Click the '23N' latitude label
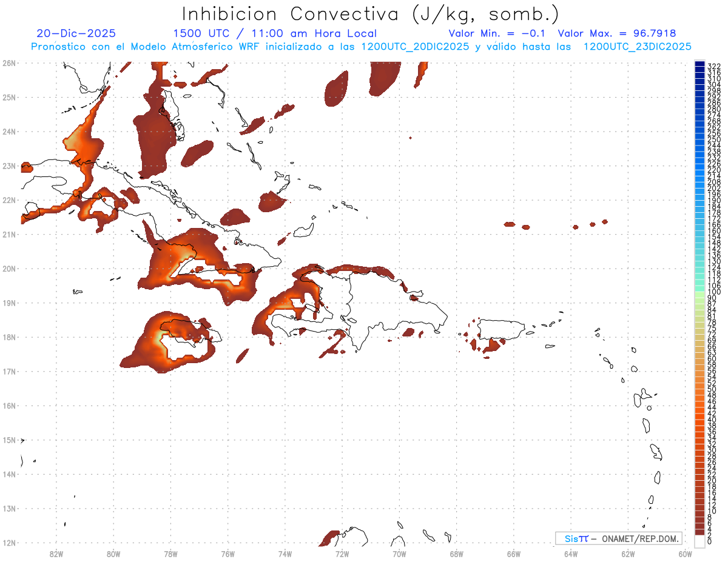728x562 pixels. 8,166
